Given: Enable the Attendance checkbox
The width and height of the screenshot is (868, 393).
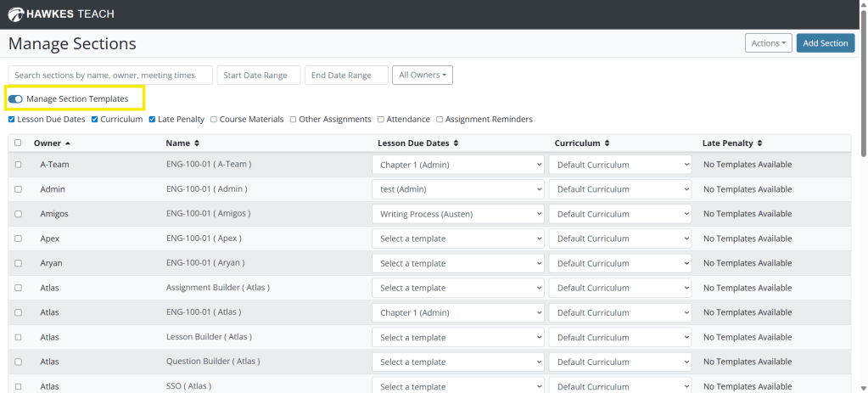Looking at the screenshot, I should point(381,119).
